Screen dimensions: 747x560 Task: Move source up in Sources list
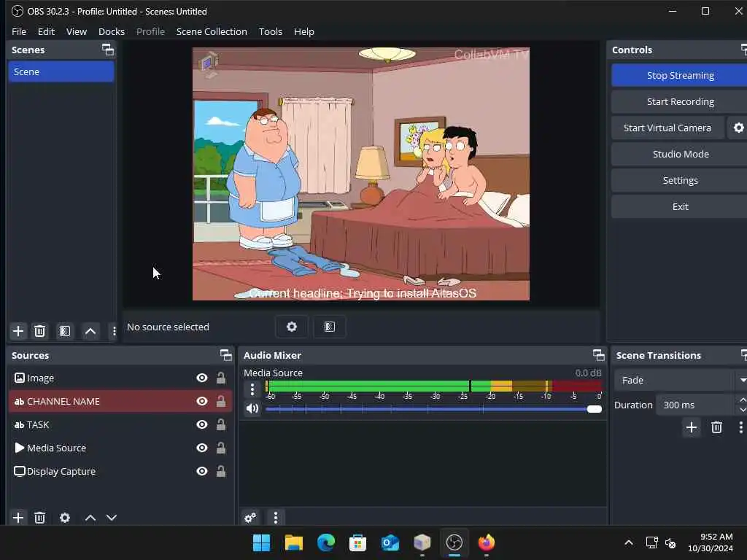(90, 518)
